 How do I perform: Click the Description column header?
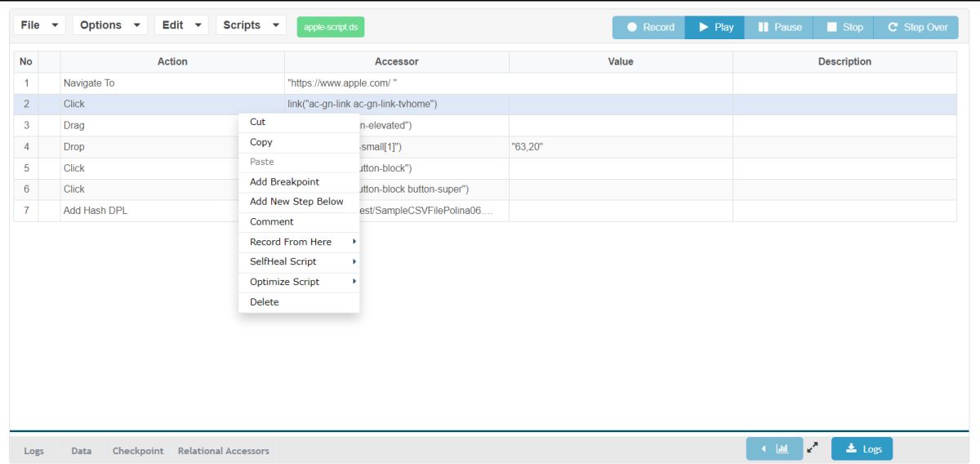pyautogui.click(x=844, y=62)
